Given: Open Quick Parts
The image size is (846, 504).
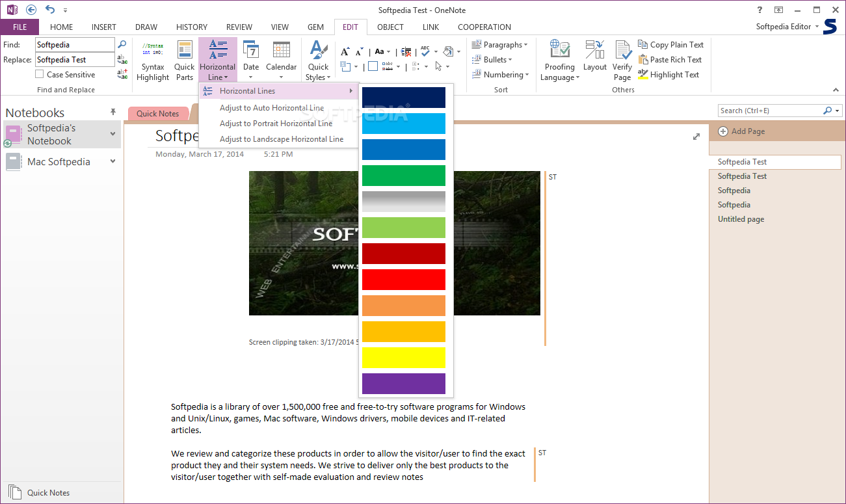Looking at the screenshot, I should point(185,62).
